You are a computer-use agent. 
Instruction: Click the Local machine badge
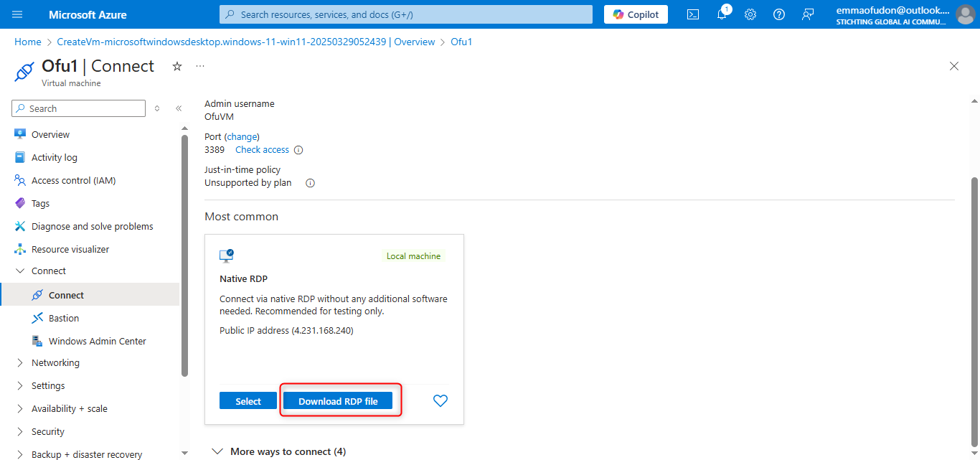pos(414,256)
